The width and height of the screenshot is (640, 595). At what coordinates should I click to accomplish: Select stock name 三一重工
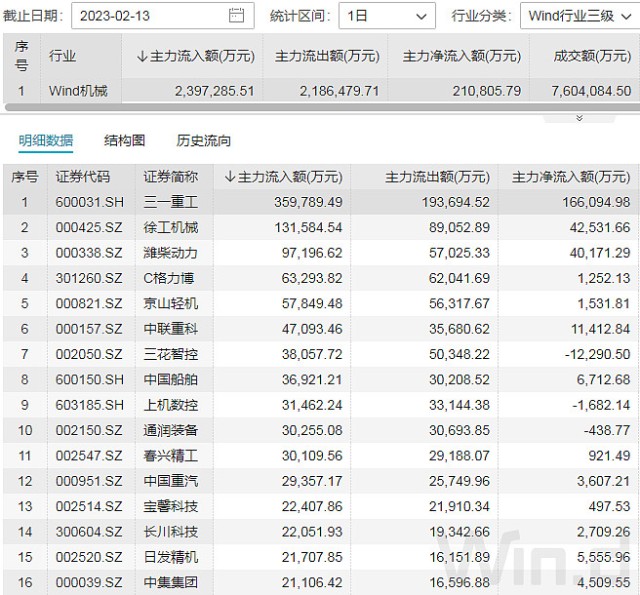point(171,202)
